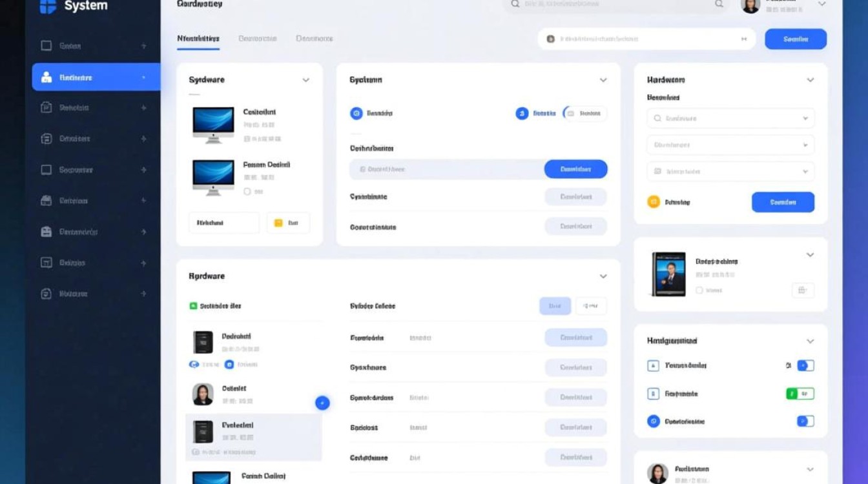Click the green icon under the bottom Hardware heading
Image resolution: width=868 pixels, height=484 pixels.
tap(193, 306)
